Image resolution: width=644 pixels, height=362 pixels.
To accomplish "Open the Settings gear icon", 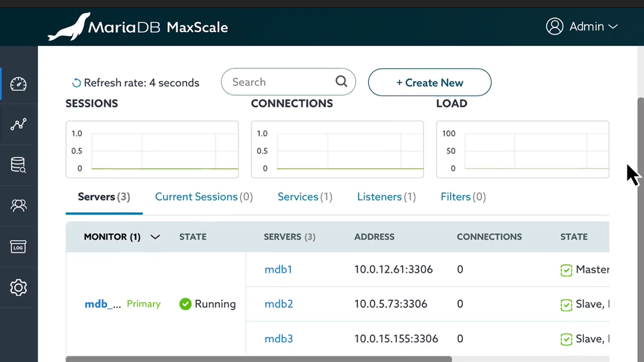I will tap(18, 287).
